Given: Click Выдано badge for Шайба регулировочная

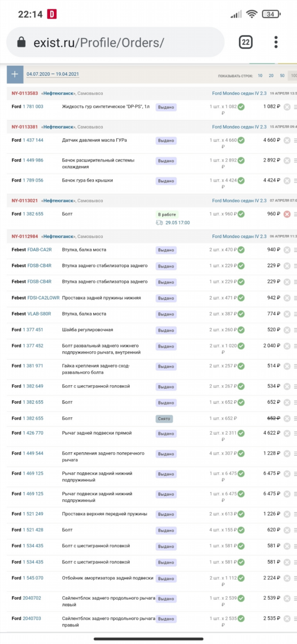Looking at the screenshot, I should click(x=166, y=331).
